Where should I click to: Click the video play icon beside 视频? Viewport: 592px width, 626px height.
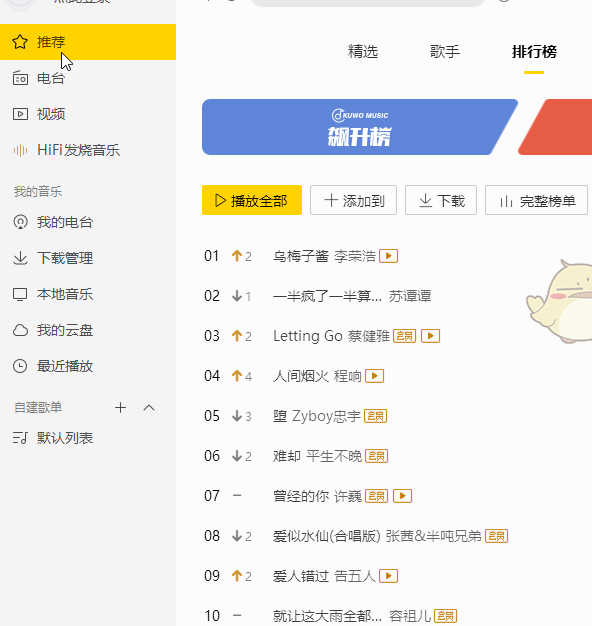click(x=20, y=114)
